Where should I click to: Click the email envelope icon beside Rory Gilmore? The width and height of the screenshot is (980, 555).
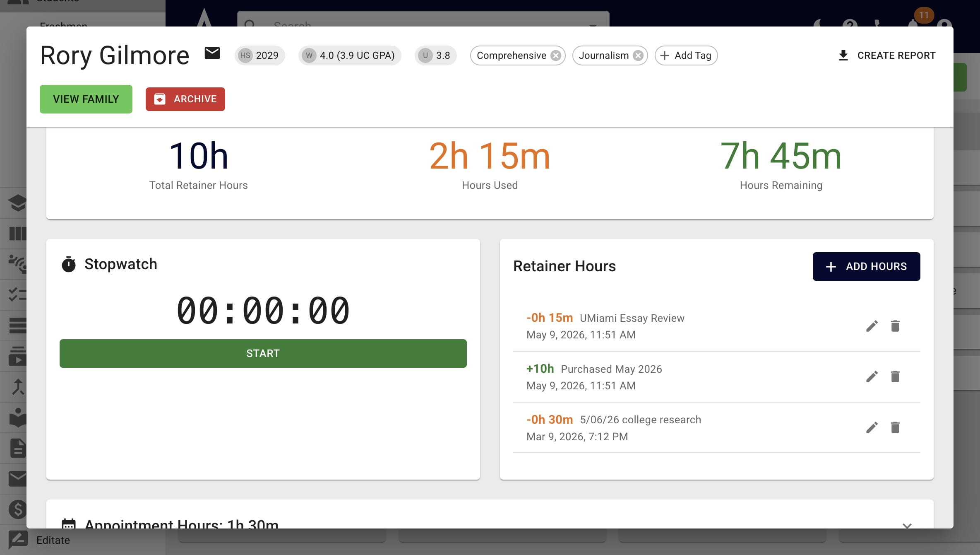(212, 53)
